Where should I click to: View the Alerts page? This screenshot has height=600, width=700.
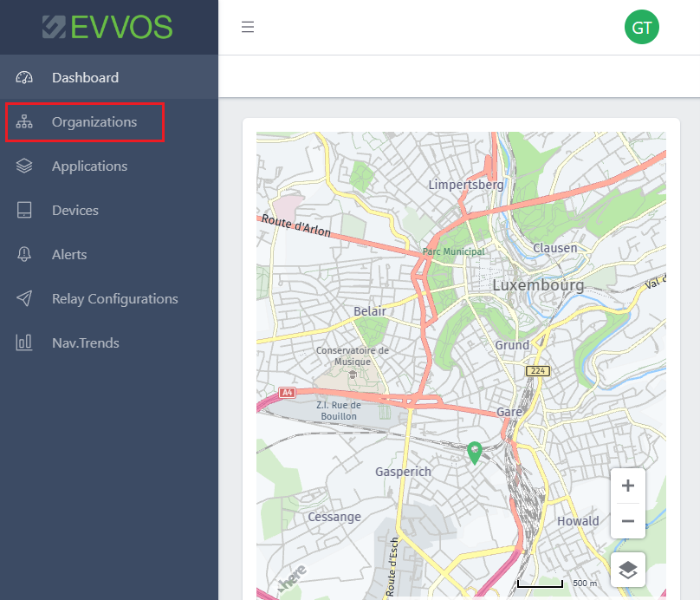pyautogui.click(x=109, y=254)
